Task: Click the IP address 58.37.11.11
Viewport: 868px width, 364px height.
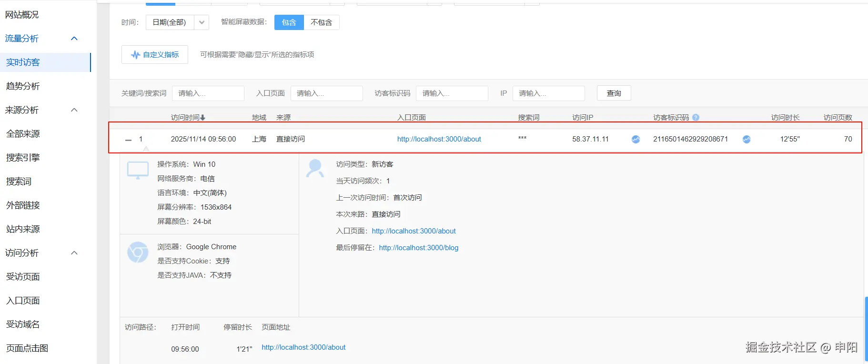Action: point(591,139)
